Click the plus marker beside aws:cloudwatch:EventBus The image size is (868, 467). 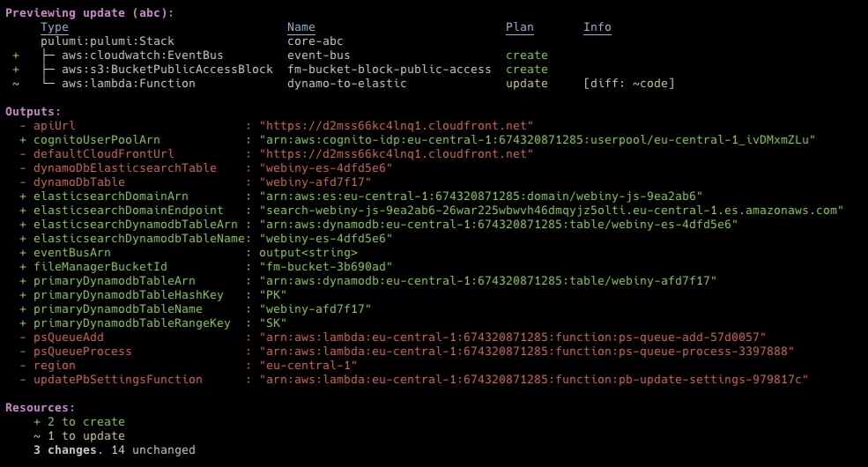(16, 56)
